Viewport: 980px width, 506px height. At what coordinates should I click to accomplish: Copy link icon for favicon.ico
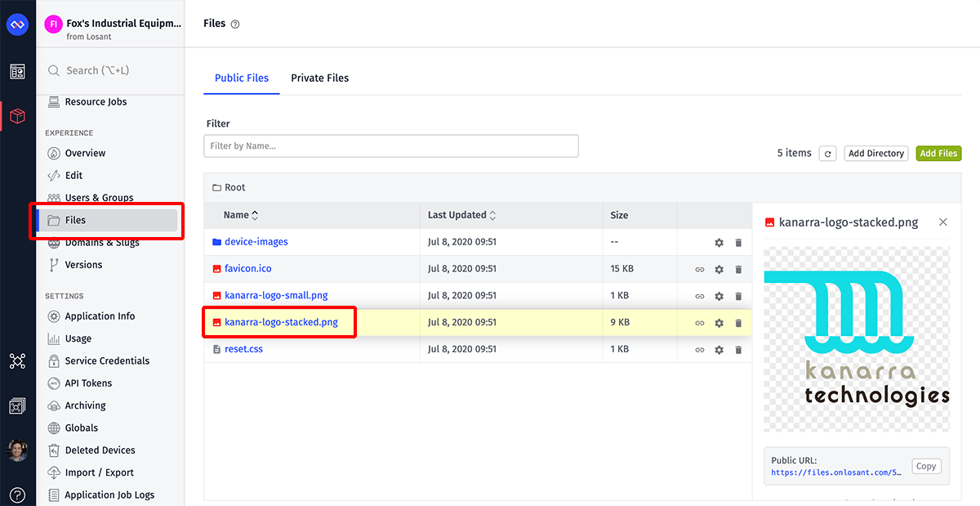(700, 269)
